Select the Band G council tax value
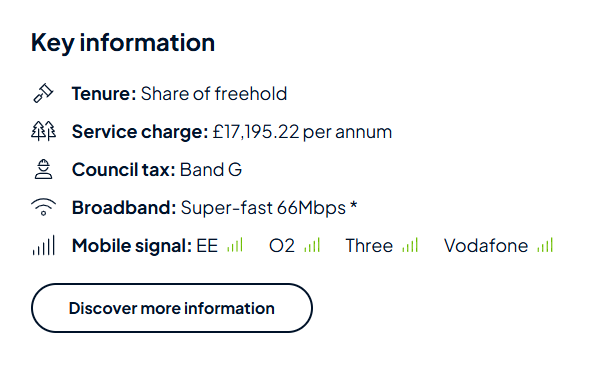Image resolution: width=598 pixels, height=368 pixels. tap(211, 170)
